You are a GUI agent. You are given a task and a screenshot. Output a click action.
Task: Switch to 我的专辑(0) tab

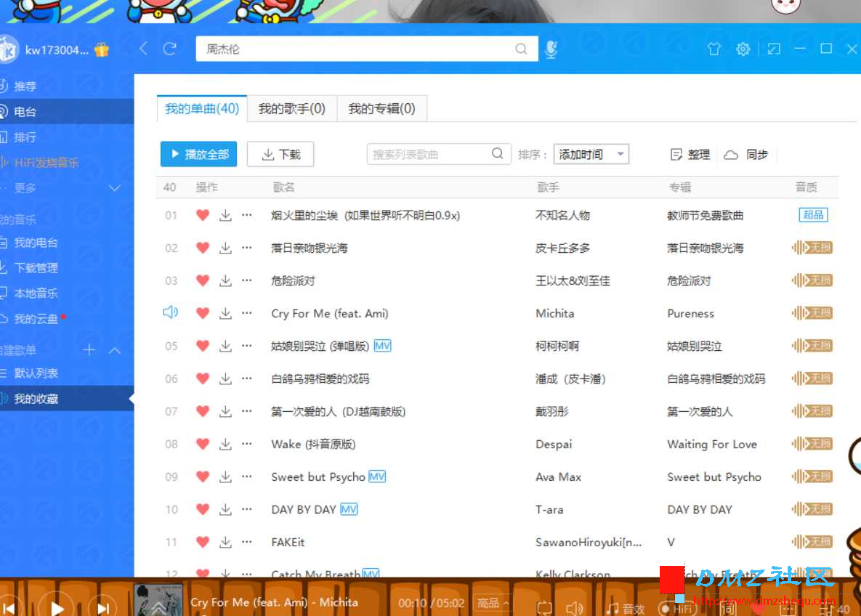click(381, 109)
